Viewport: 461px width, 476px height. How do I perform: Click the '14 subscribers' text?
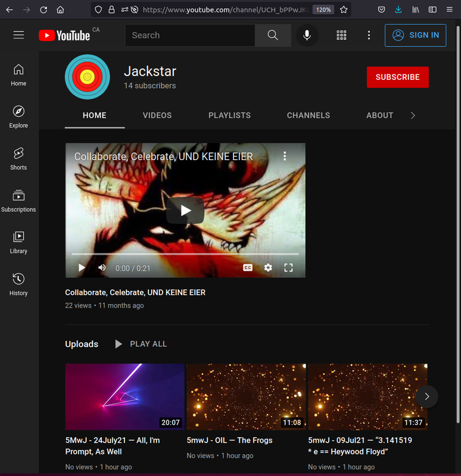150,86
